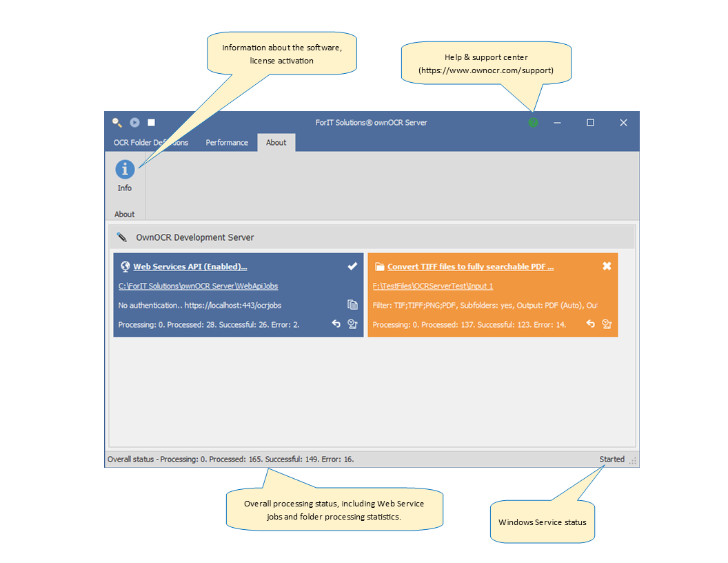728x563 pixels.
Task: Click Convert TIFF stats: Processed: 137
Action: pyautogui.click(x=447, y=325)
